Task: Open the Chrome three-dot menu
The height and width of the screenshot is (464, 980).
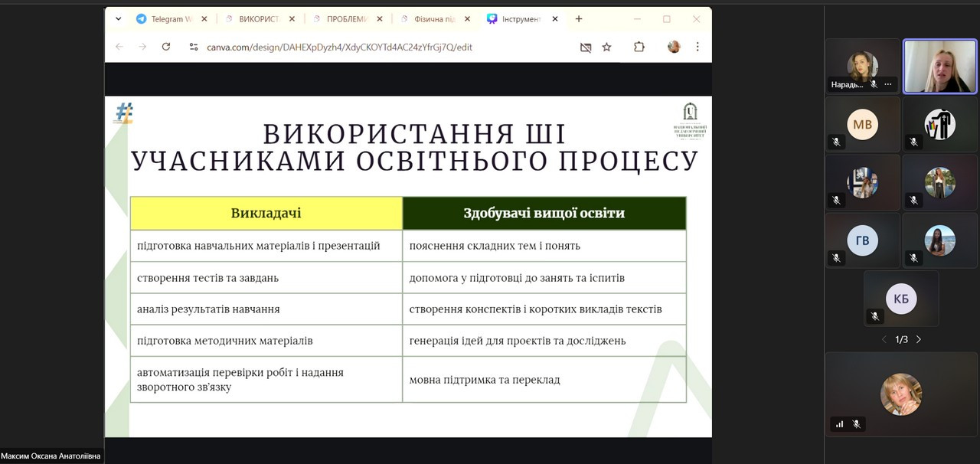Action: pyautogui.click(x=697, y=47)
